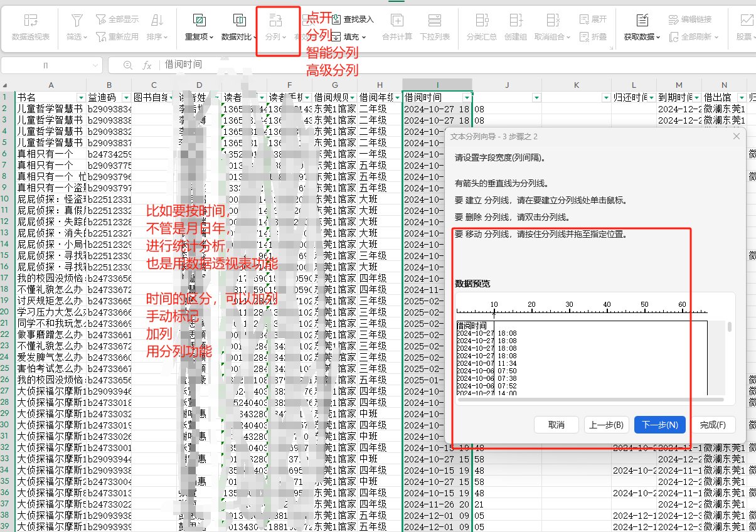This screenshot has height=532, width=756.
Task: Open filter dropdown on 借阅时间 column header
Action: 466,98
